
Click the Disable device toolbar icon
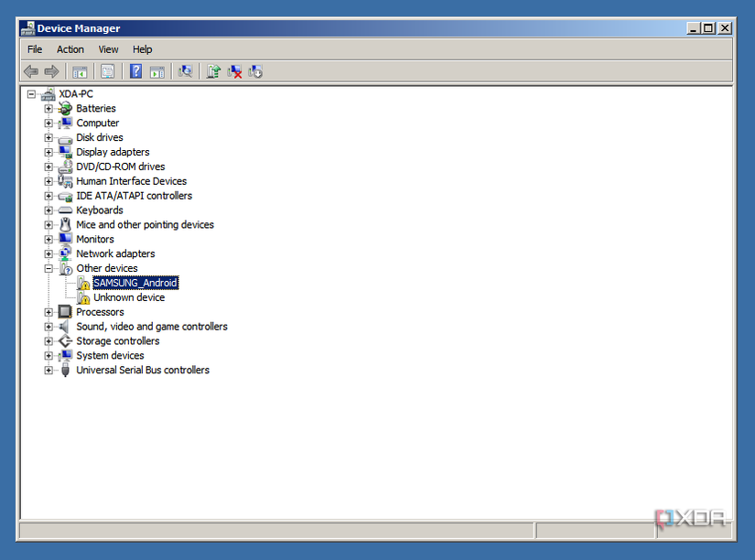[255, 71]
